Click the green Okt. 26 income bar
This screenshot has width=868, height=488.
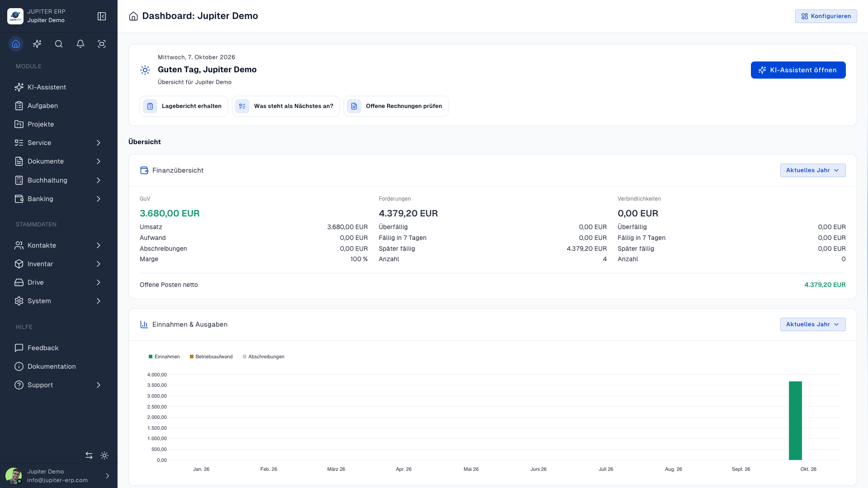[x=795, y=421]
